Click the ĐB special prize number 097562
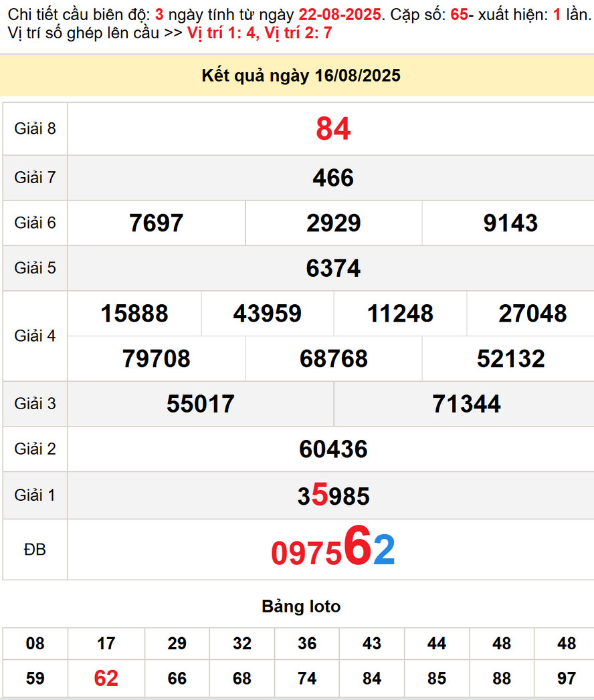The height and width of the screenshot is (700, 594). click(333, 550)
